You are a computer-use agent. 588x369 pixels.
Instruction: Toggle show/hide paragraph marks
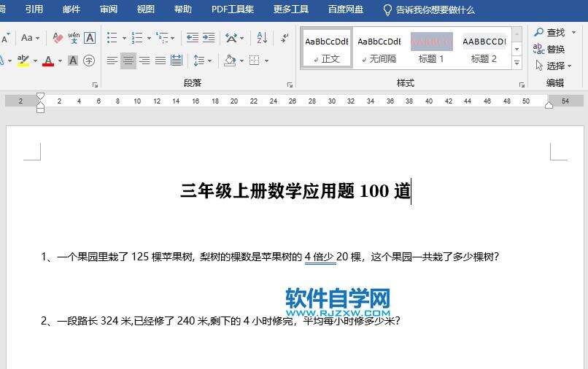tap(285, 38)
